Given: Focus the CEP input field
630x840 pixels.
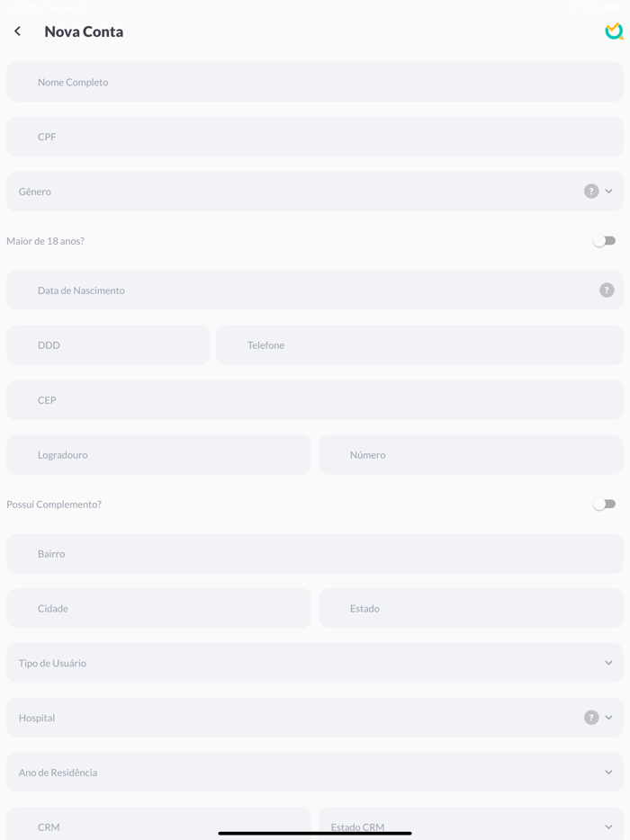Looking at the screenshot, I should pyautogui.click(x=314, y=400).
